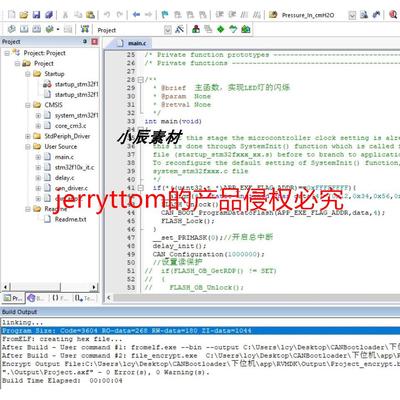The image size is (400, 400).
Task: Click the Rebuild all target files icon
Action: tap(37, 29)
